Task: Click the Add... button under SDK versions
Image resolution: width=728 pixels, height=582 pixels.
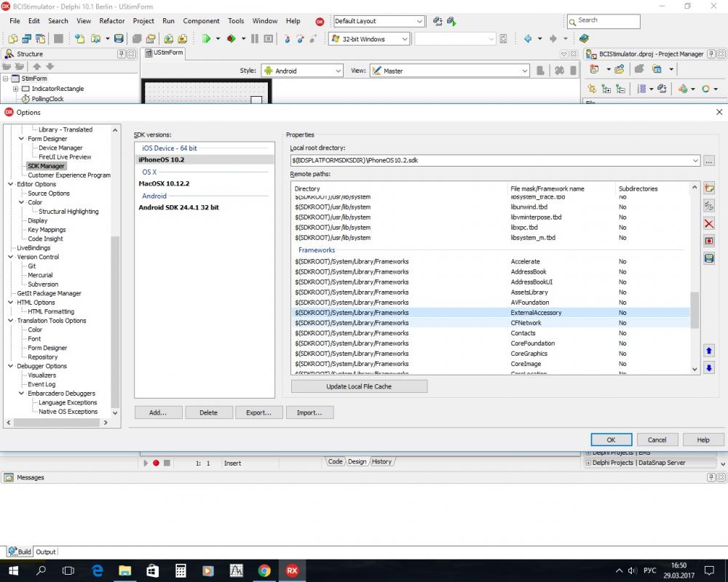Action: click(x=158, y=412)
